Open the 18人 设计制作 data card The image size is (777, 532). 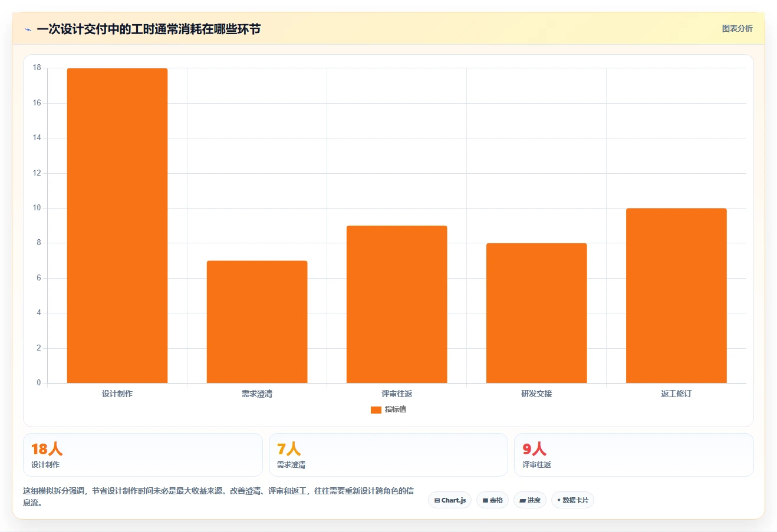point(143,455)
